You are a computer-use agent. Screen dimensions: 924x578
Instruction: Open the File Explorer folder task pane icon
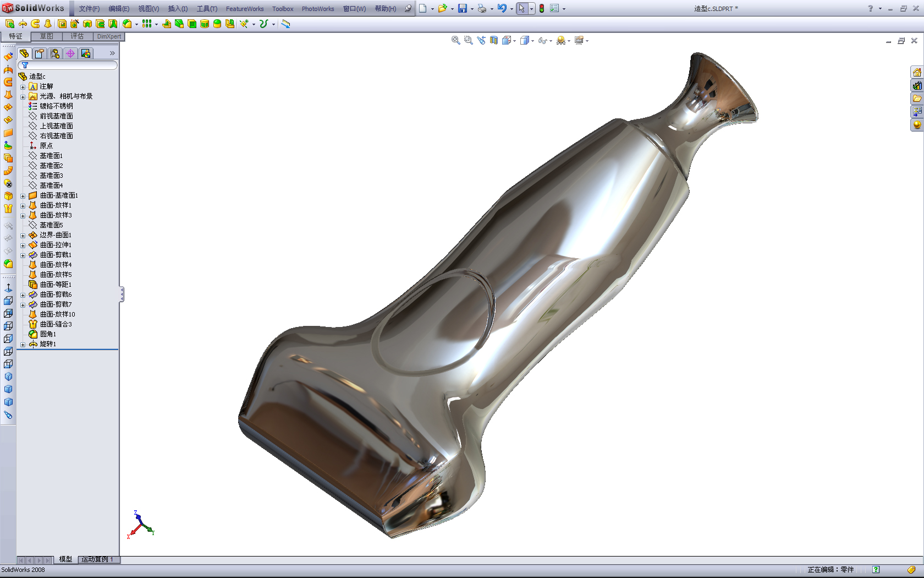pyautogui.click(x=917, y=99)
